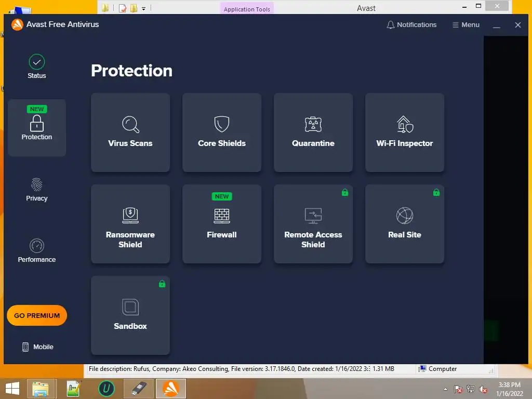
Task: Click the Protection page heading
Action: pos(131,71)
